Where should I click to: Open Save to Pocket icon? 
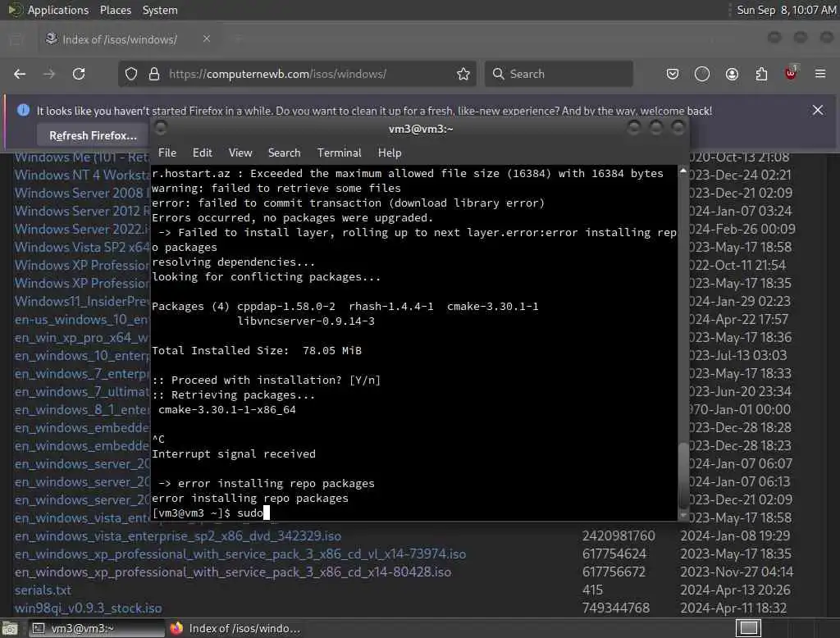click(x=673, y=74)
